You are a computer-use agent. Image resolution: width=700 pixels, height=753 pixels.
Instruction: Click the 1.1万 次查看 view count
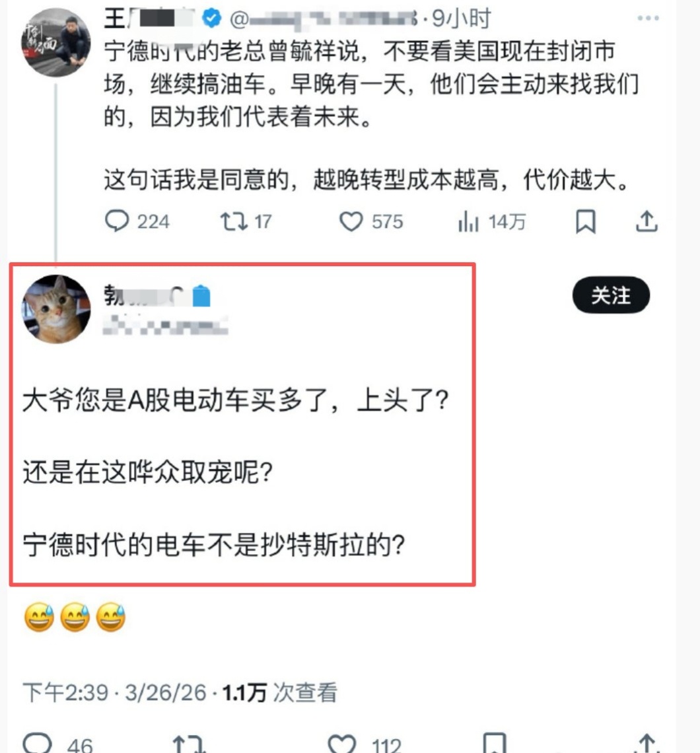coord(279,692)
